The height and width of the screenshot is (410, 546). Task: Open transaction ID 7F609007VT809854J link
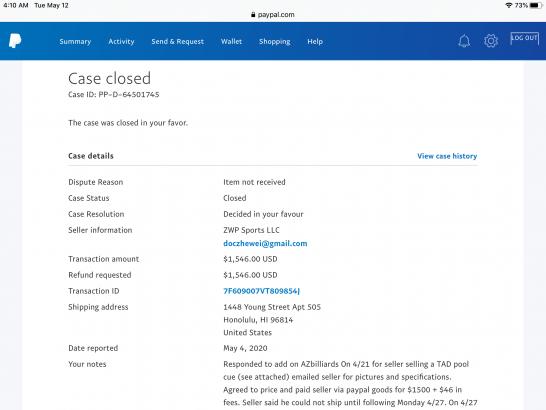[262, 291]
